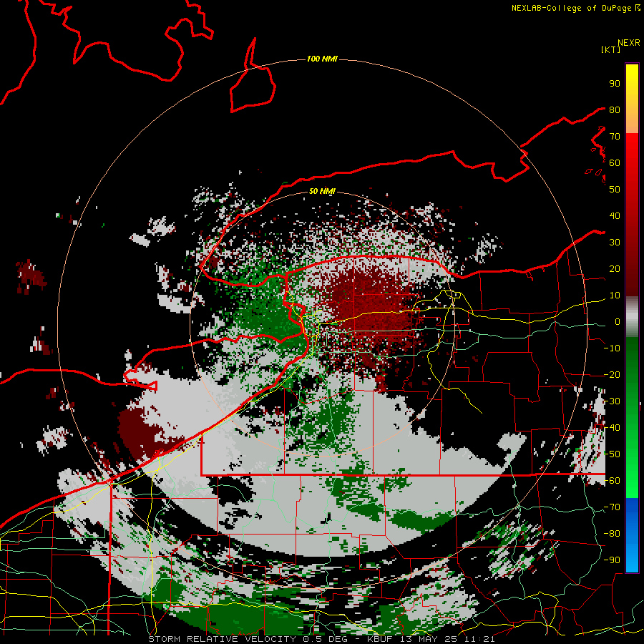
Task: Click the NEXLAB-College of DuPage label
Action: [576, 8]
